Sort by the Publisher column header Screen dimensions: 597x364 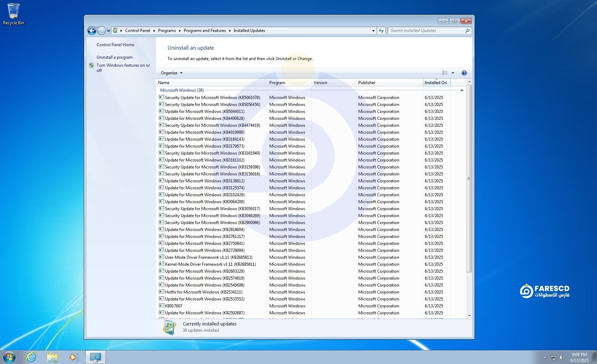(390, 83)
